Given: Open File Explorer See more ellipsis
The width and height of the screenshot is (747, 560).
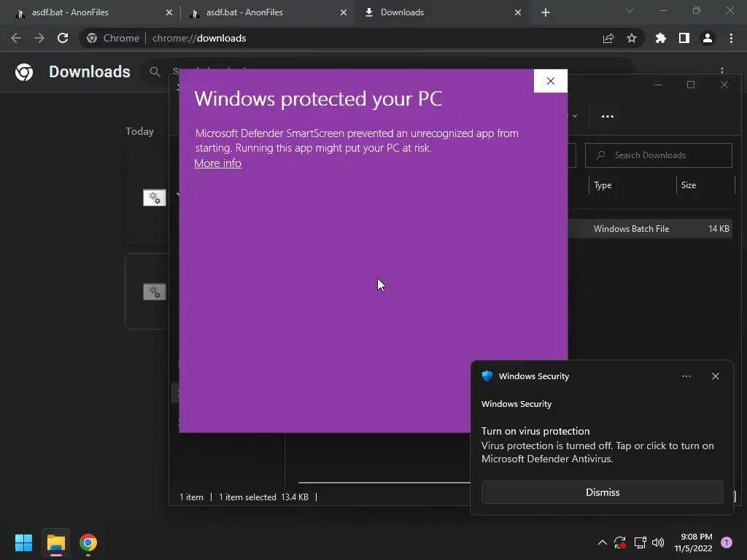Looking at the screenshot, I should click(608, 116).
